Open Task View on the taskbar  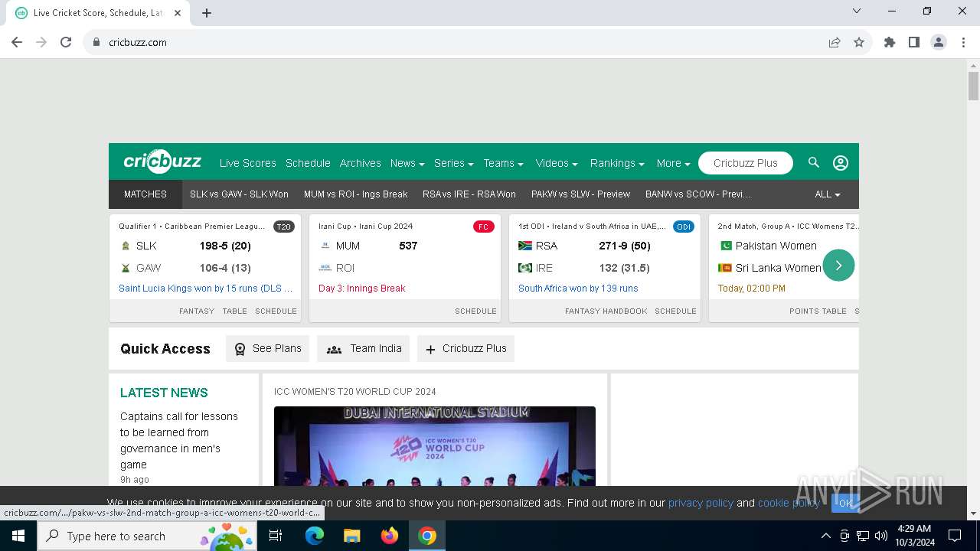[276, 536]
